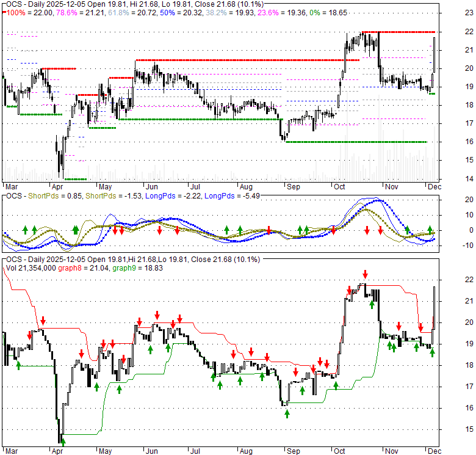
Task: Click the 'graph9 = 18.83' legend label
Action: [x=137, y=268]
